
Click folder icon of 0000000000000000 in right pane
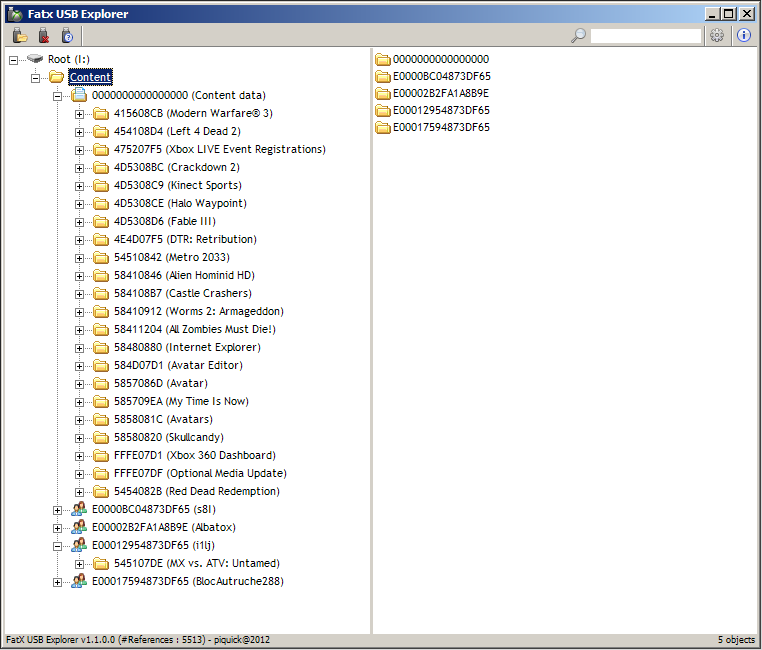383,59
